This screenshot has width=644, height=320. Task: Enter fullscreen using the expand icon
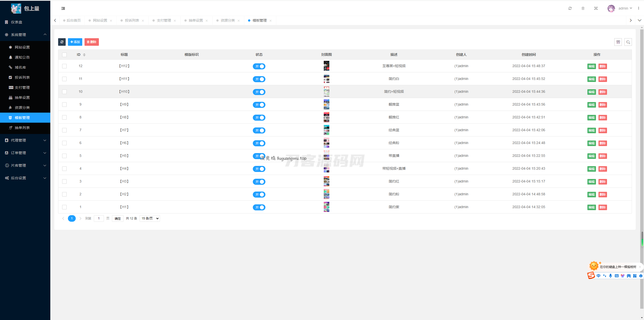click(x=596, y=8)
